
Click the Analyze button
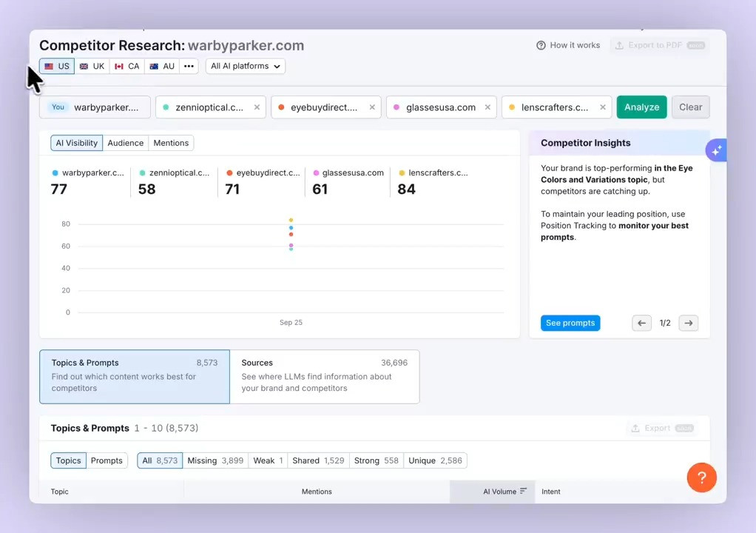pyautogui.click(x=642, y=107)
